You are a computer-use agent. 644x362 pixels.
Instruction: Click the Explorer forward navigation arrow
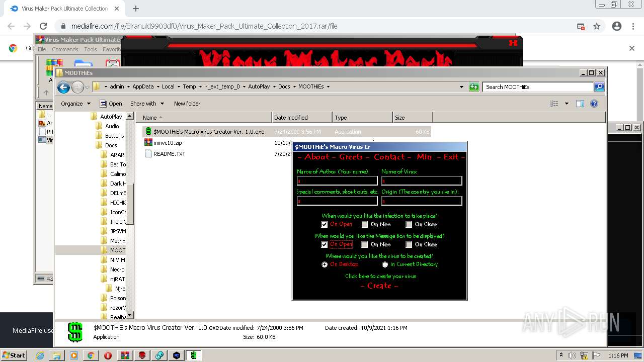click(x=77, y=87)
